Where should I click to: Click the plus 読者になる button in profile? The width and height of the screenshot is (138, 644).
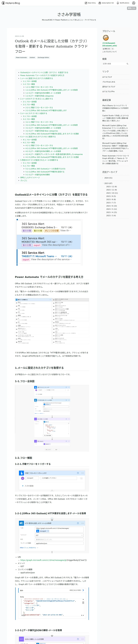[x=106, y=49]
